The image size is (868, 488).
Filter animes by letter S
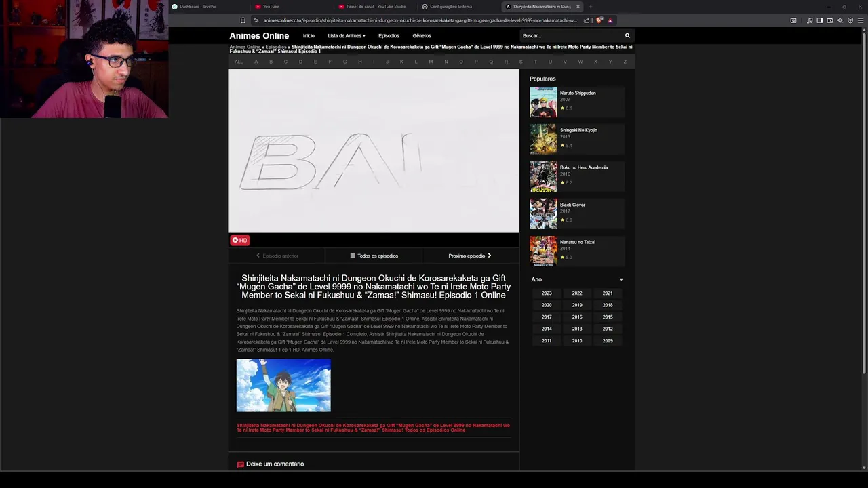pyautogui.click(x=521, y=62)
